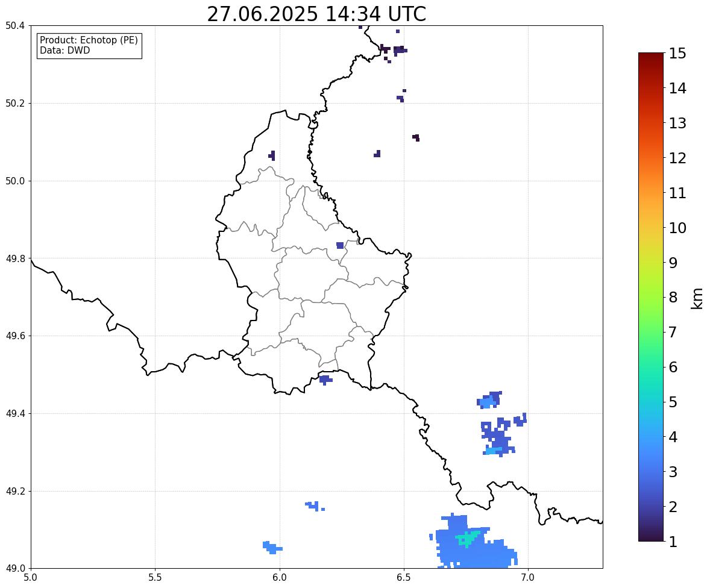Click the colorbar tick label 10
The height and width of the screenshot is (588, 710).
pyautogui.click(x=677, y=228)
